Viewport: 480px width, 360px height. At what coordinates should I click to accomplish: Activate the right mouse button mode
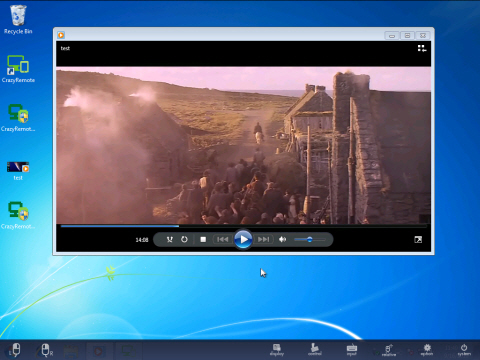coord(46,350)
